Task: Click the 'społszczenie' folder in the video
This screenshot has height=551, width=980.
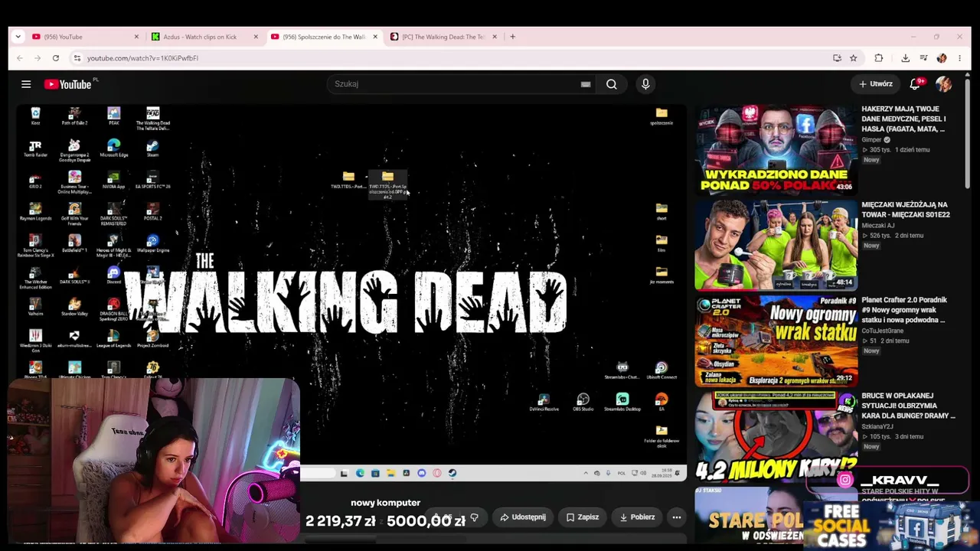Action: [661, 116]
